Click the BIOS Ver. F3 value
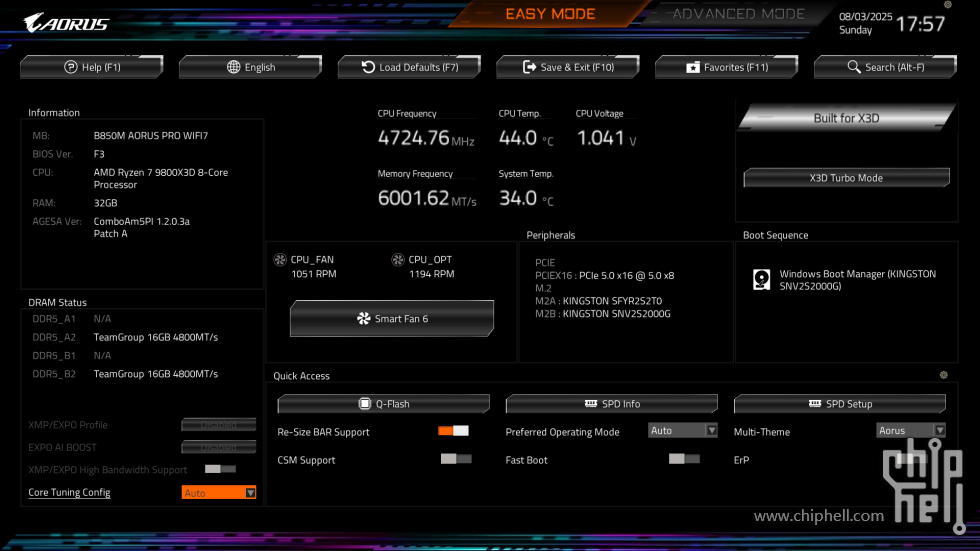Image resolution: width=980 pixels, height=551 pixels. point(99,154)
